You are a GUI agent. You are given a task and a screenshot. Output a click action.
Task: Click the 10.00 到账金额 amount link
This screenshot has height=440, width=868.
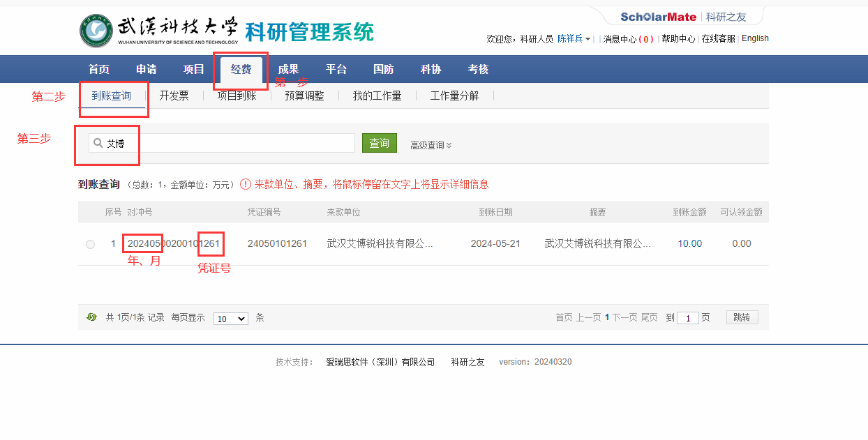[x=689, y=243]
